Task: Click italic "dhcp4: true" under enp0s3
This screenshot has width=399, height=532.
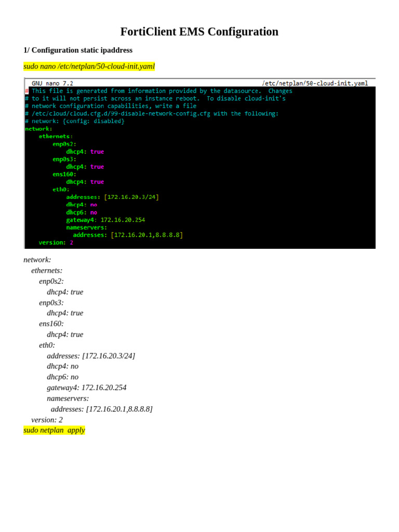Action: [65, 313]
